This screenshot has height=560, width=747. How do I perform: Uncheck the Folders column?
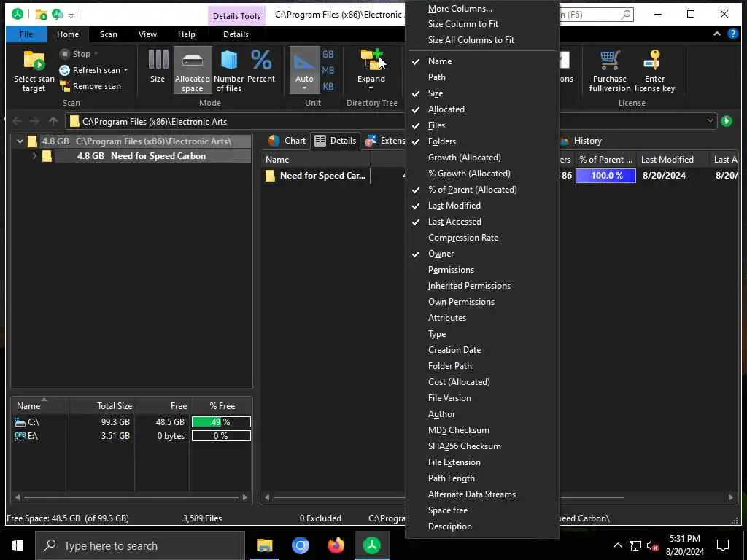pos(481,141)
